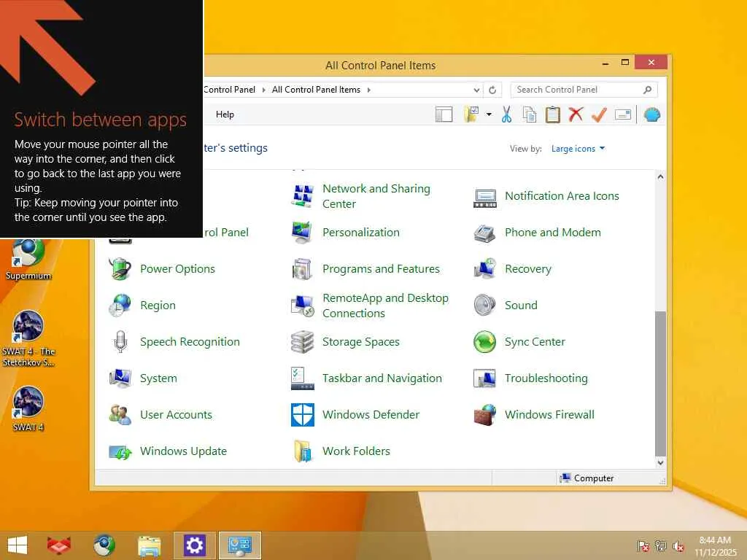The image size is (747, 560).
Task: Open Supermium from the taskbar
Action: (104, 545)
